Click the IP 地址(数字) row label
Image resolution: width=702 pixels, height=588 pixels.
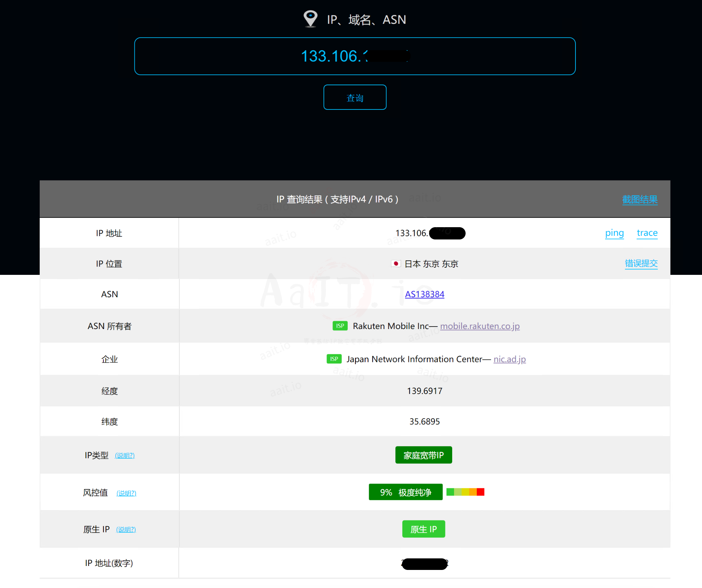coord(109,563)
